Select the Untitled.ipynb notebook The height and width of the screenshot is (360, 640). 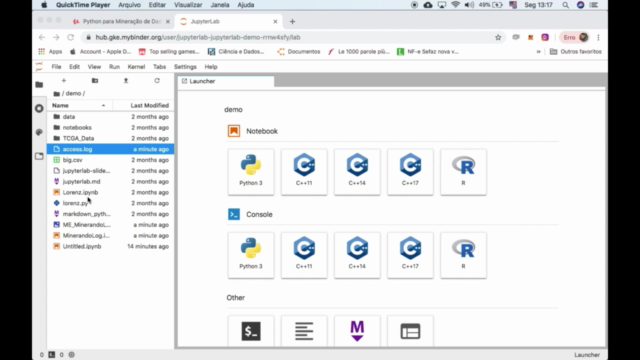point(110,247)
